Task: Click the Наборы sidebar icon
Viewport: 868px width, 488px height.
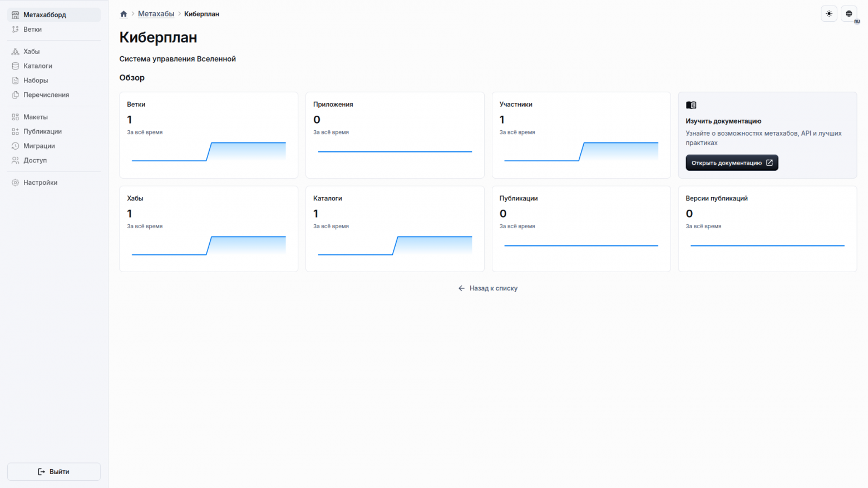Action: [16, 81]
